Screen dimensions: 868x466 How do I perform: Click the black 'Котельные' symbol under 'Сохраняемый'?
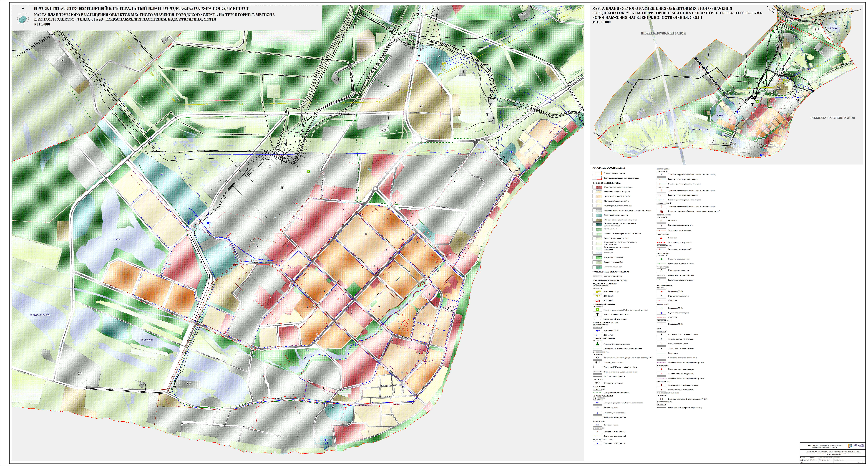[661, 220]
